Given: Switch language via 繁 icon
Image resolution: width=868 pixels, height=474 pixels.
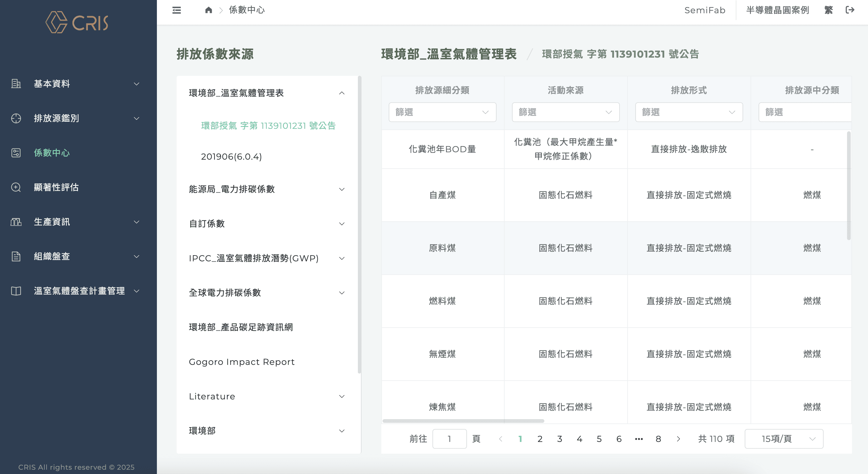Looking at the screenshot, I should tap(829, 10).
